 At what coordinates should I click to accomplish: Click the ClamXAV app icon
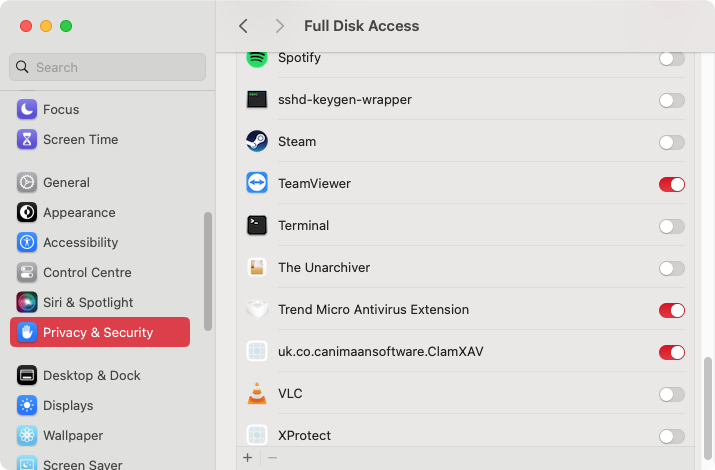coord(257,351)
